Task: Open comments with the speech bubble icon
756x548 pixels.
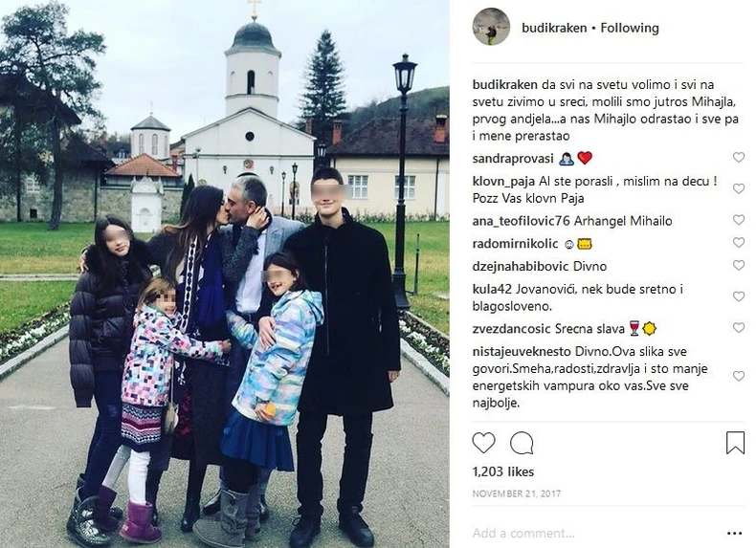Action: coord(522,443)
